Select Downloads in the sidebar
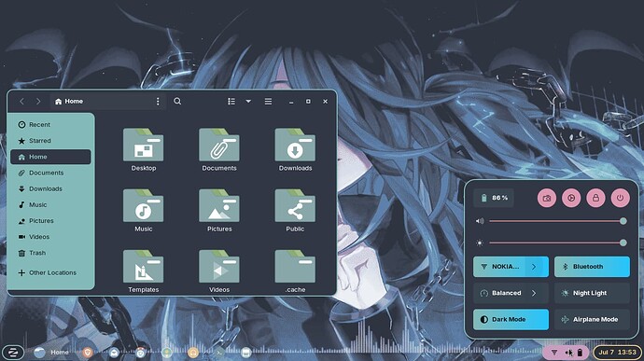Screen dimensions: 644x361 [50, 188]
